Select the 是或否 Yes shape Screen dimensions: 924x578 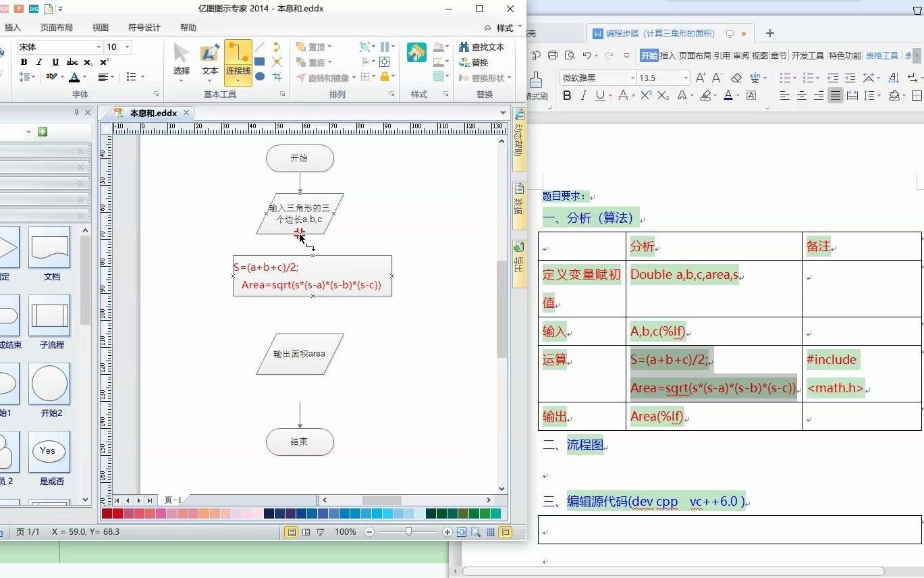pos(51,458)
